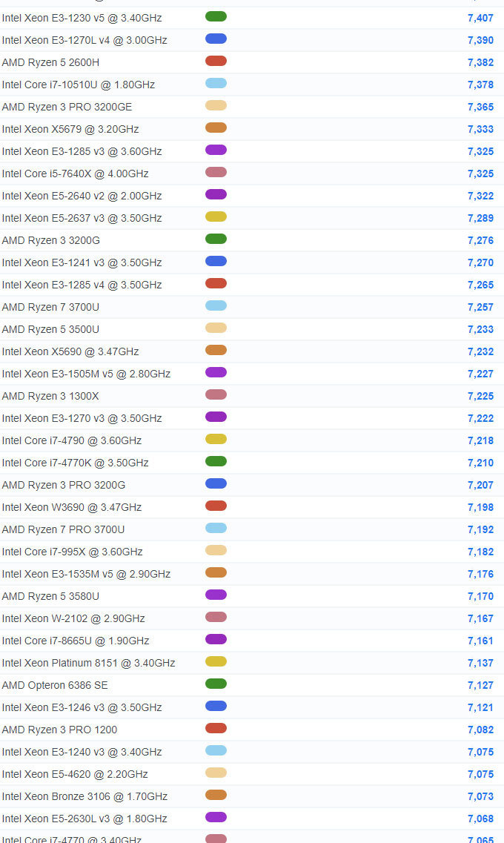Select Intel Xeon E3-1246 v3 name

click(x=82, y=707)
